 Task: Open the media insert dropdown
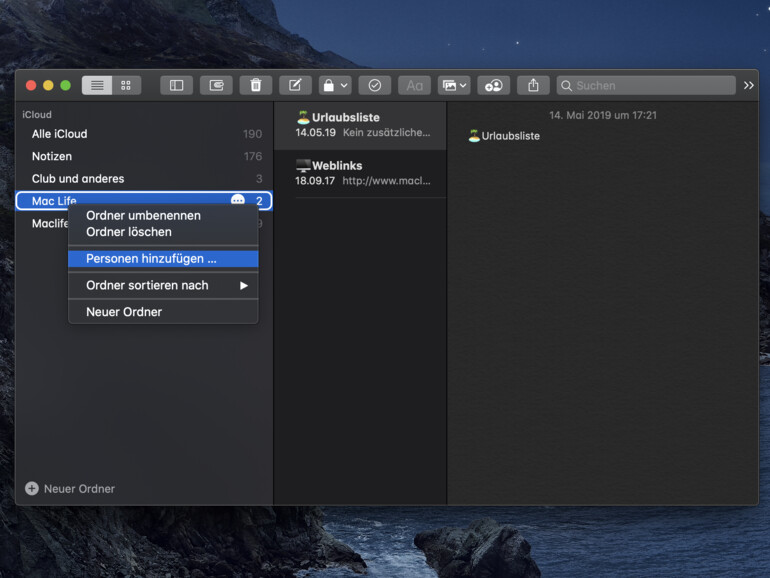pyautogui.click(x=454, y=85)
